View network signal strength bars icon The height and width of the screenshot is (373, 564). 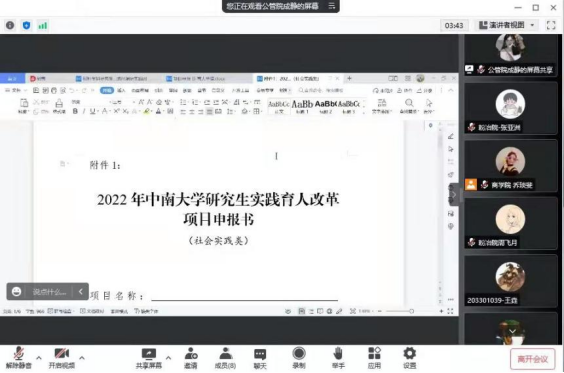point(43,25)
